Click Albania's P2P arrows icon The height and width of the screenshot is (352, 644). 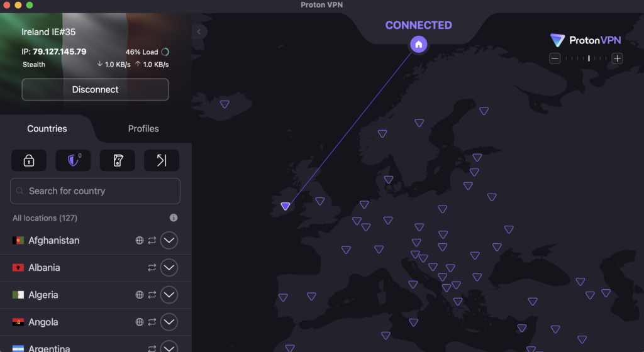(x=152, y=268)
